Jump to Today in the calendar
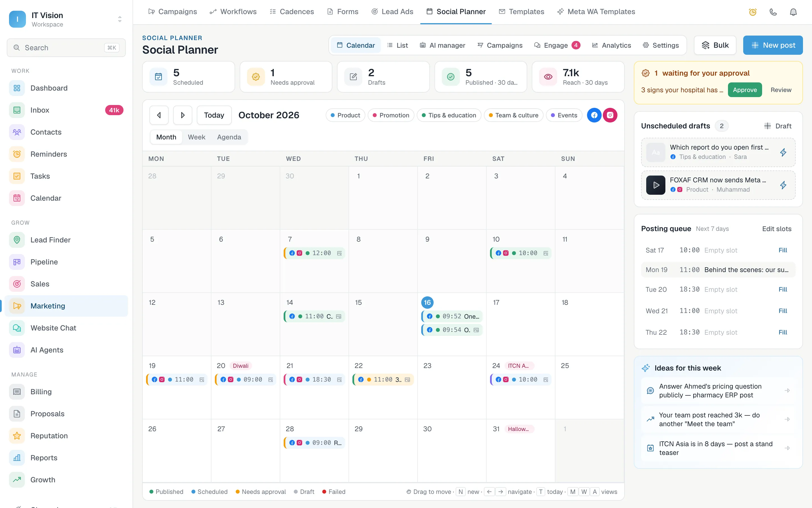This screenshot has height=508, width=812. [214, 115]
